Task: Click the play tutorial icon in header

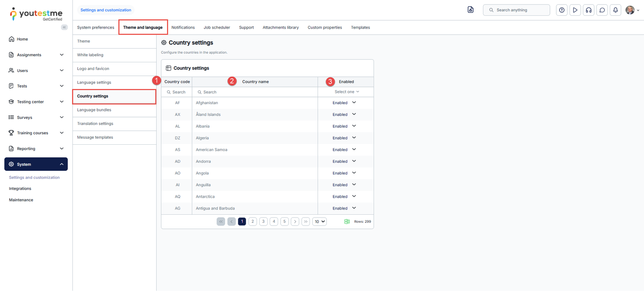Action: coord(575,10)
